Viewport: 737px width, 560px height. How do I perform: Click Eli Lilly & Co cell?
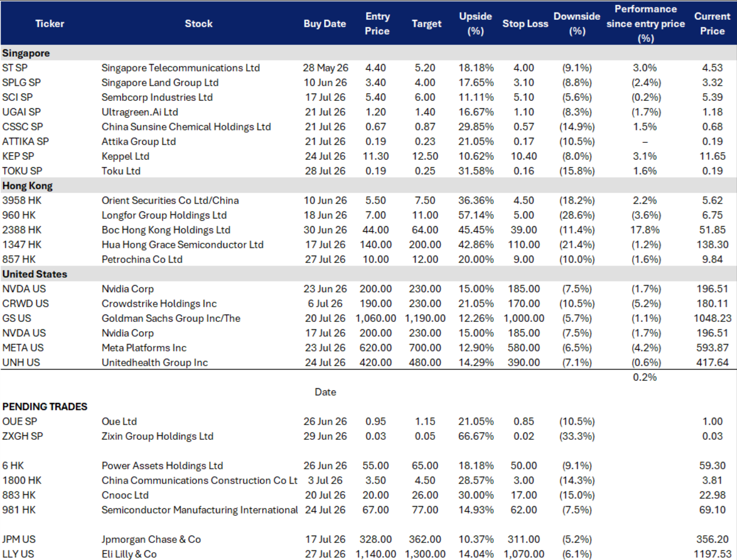pyautogui.click(x=129, y=554)
